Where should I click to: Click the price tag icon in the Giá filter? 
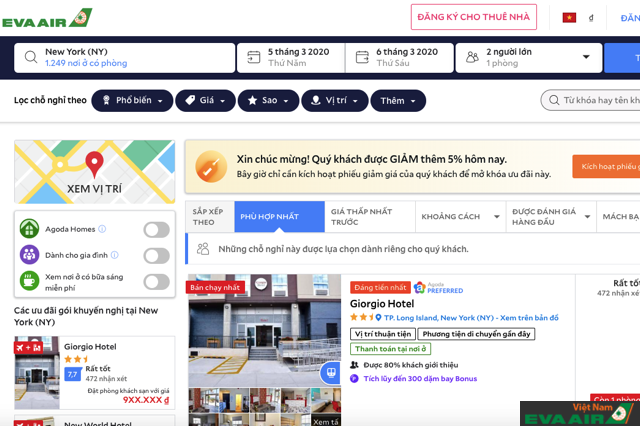(x=190, y=100)
